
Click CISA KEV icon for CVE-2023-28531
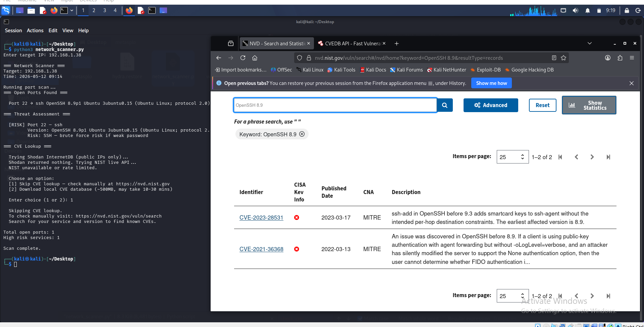(297, 218)
